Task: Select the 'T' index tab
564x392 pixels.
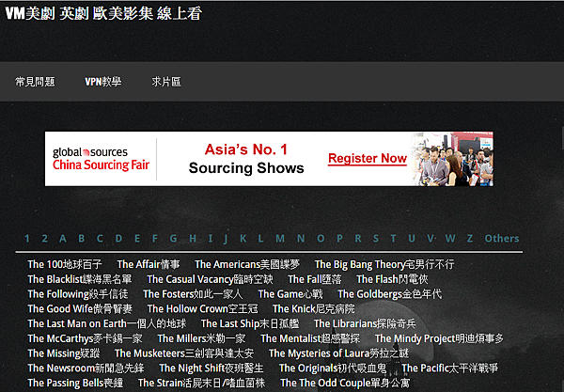Action: pos(393,239)
